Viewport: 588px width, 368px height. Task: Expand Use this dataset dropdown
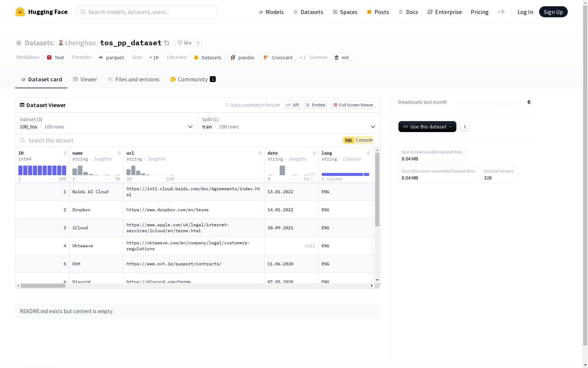(427, 127)
